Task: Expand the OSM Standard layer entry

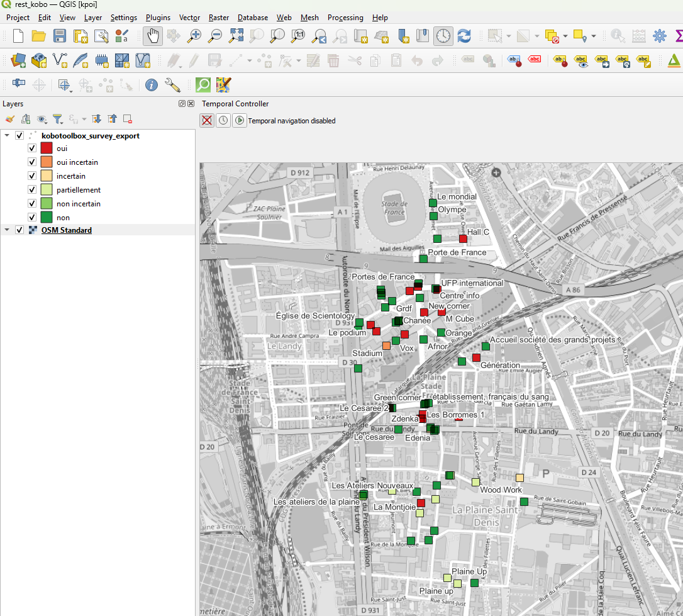Action: 7,230
